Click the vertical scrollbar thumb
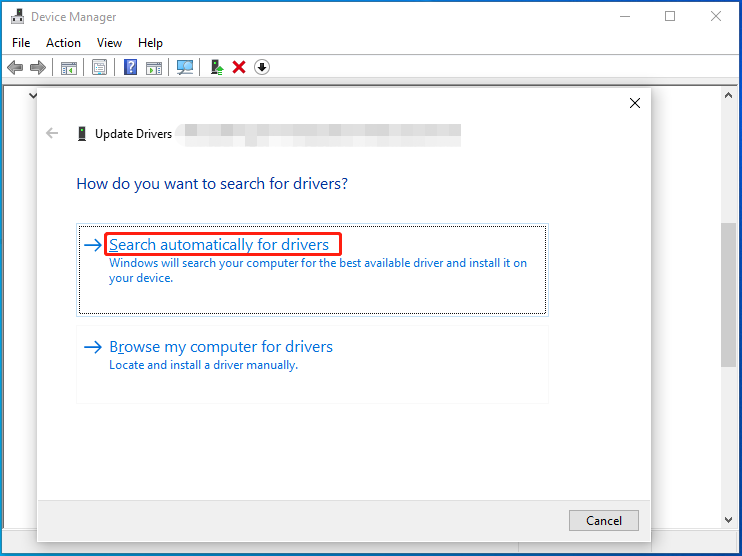The width and height of the screenshot is (742, 556). (x=728, y=295)
